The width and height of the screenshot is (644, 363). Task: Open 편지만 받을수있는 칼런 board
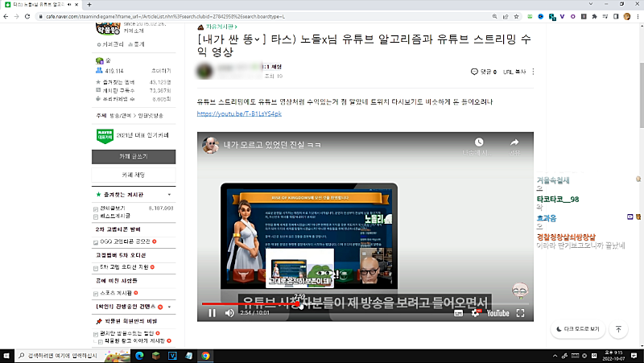(x=127, y=333)
